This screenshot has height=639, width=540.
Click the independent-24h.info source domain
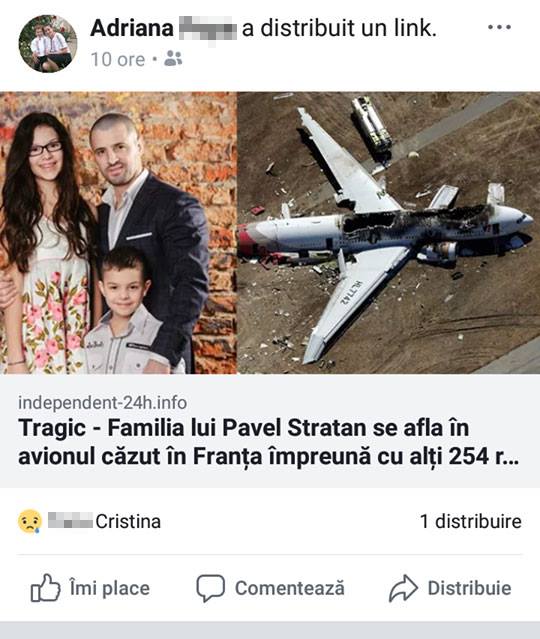[x=103, y=403]
